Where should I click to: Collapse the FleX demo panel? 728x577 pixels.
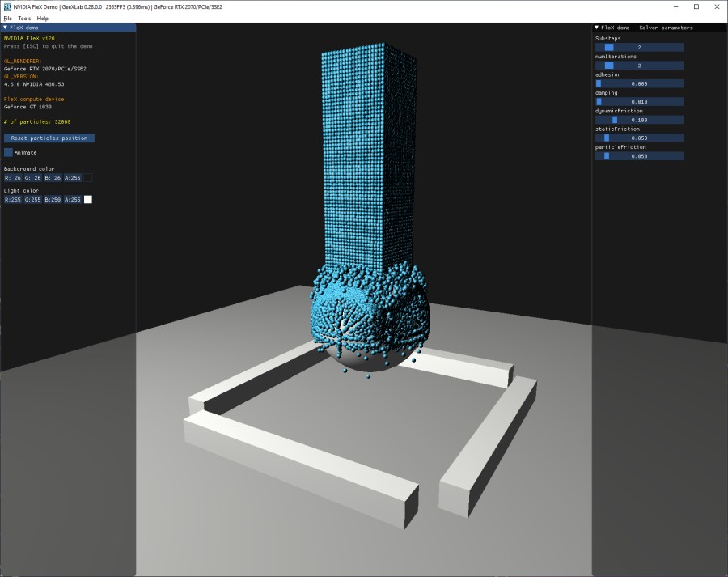coord(5,28)
